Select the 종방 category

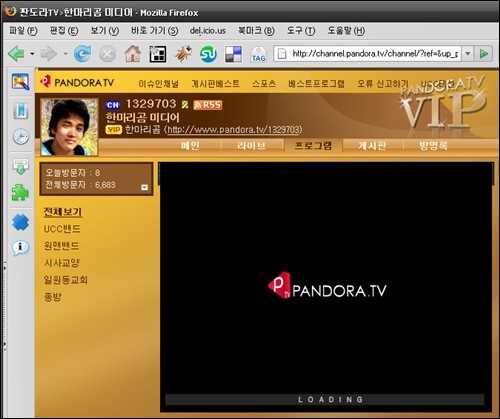53,296
